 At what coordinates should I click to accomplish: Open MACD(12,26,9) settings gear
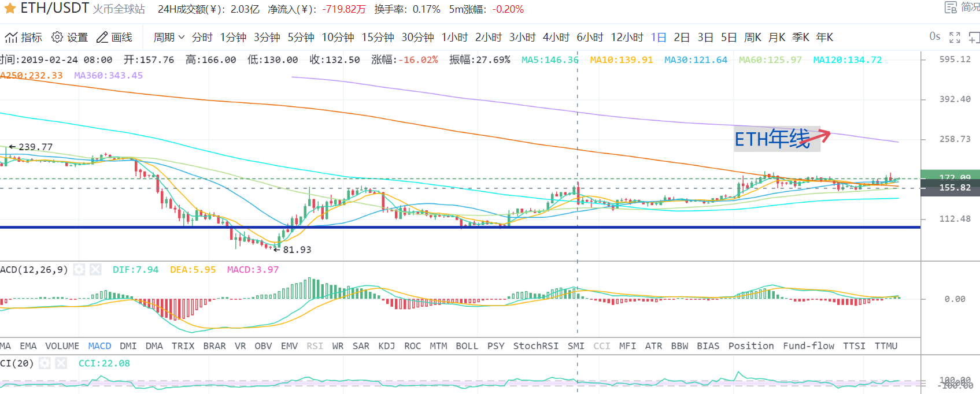79,270
